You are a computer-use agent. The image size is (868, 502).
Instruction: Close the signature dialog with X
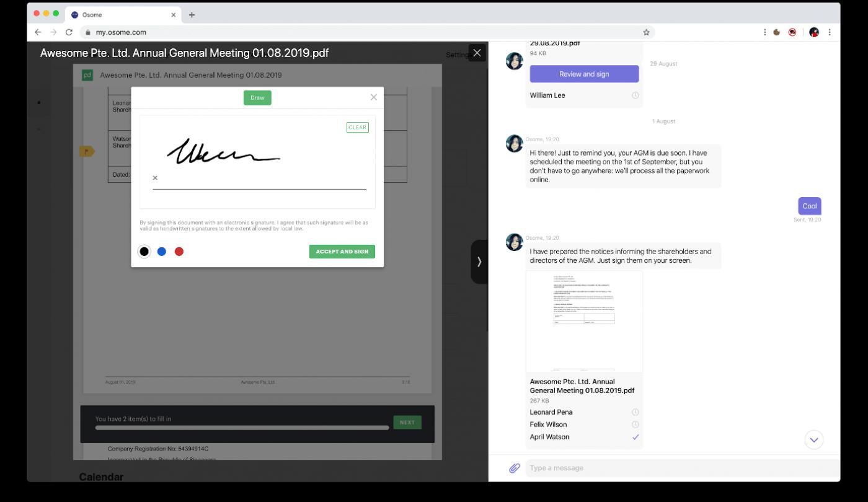pos(373,97)
